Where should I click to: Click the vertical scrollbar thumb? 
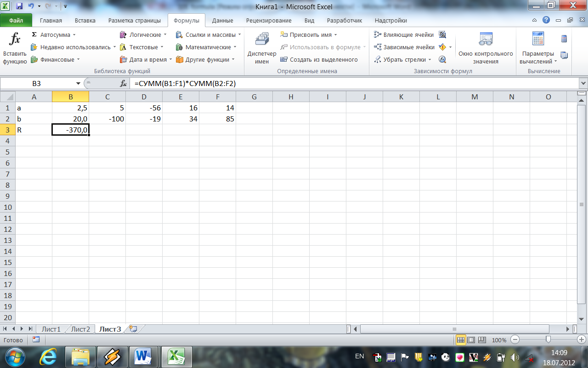pyautogui.click(x=582, y=204)
